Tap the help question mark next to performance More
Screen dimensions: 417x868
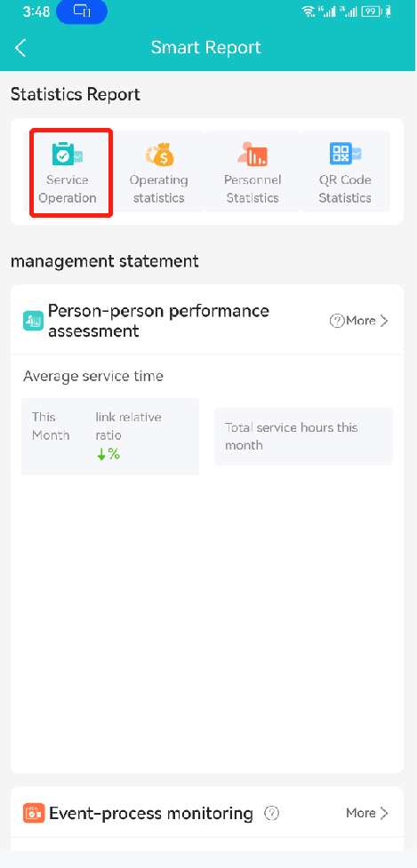(x=337, y=321)
